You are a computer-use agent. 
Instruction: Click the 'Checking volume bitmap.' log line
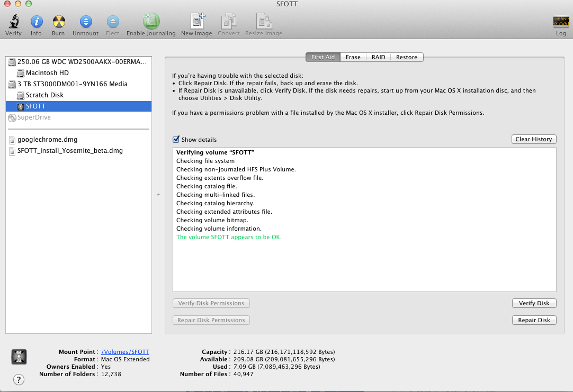[x=212, y=220]
